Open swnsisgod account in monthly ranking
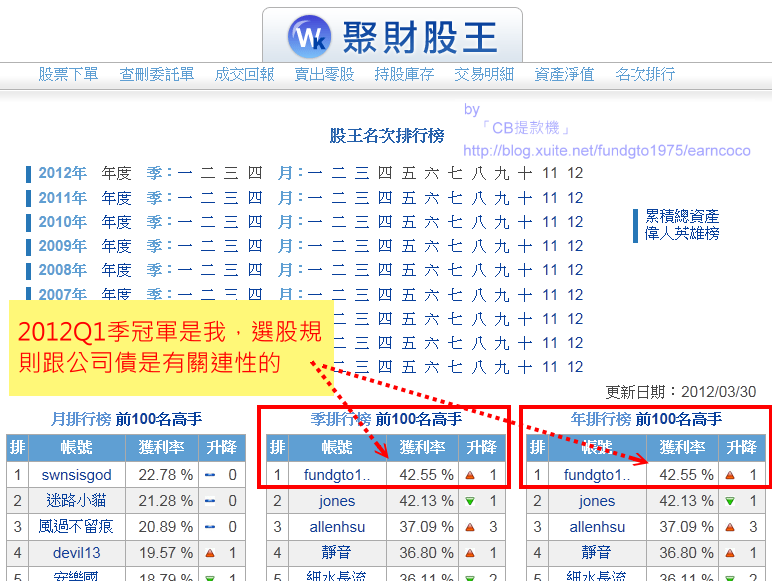 [x=76, y=475]
